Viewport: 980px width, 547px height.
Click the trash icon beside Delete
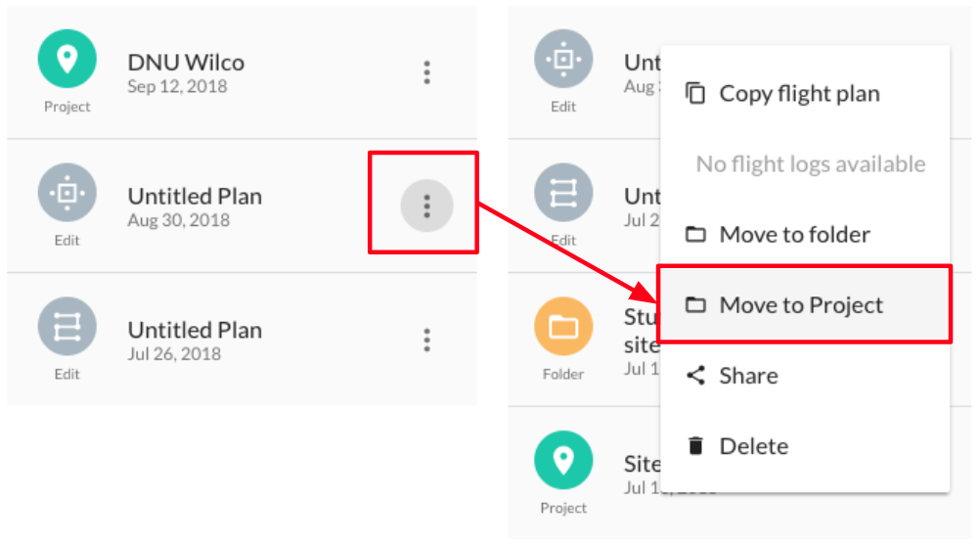coord(695,446)
